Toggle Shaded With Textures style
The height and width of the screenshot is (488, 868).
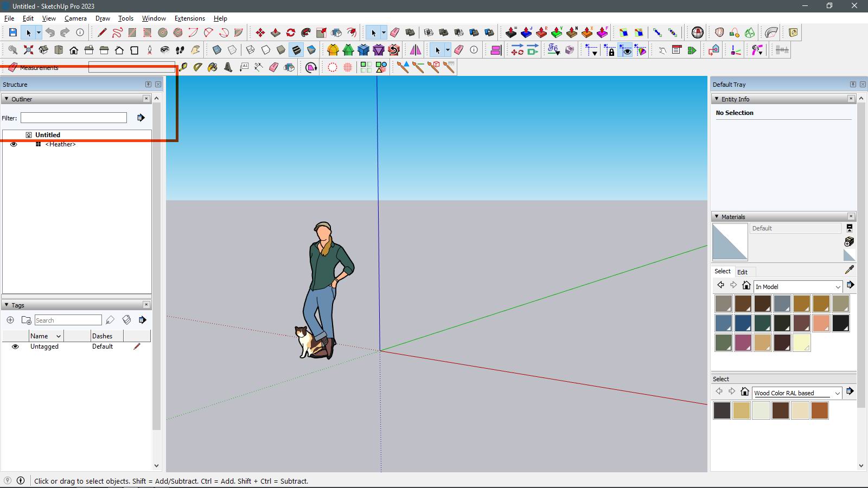coord(296,50)
